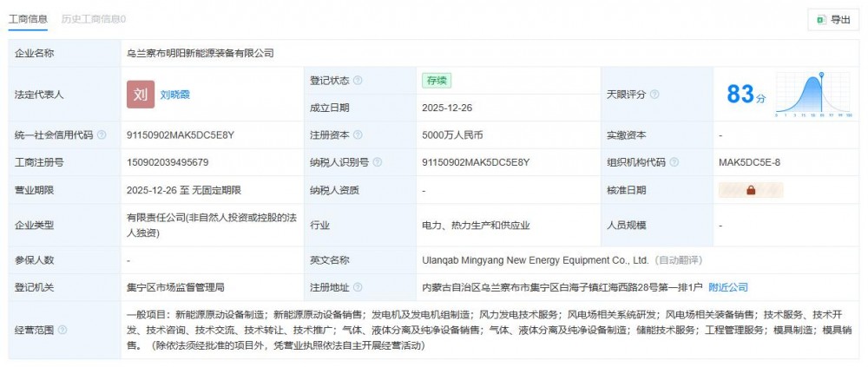Screen dimensions: 868x367
Task: Open the help icon beside 经营范围
Action: click(62, 331)
